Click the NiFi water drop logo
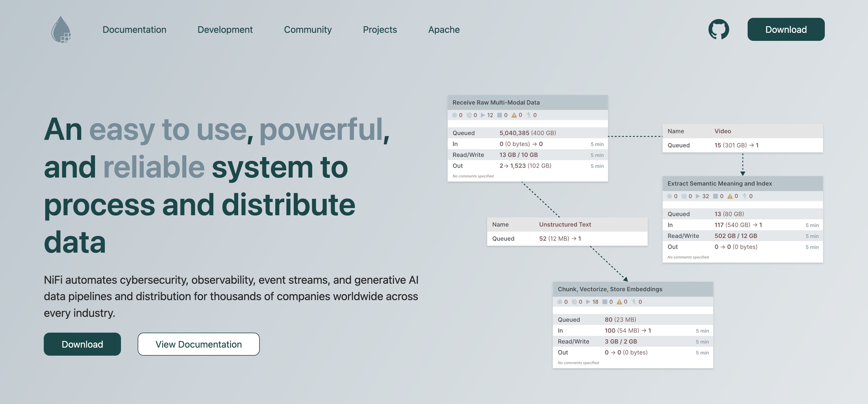The width and height of the screenshot is (868, 404). tap(61, 29)
